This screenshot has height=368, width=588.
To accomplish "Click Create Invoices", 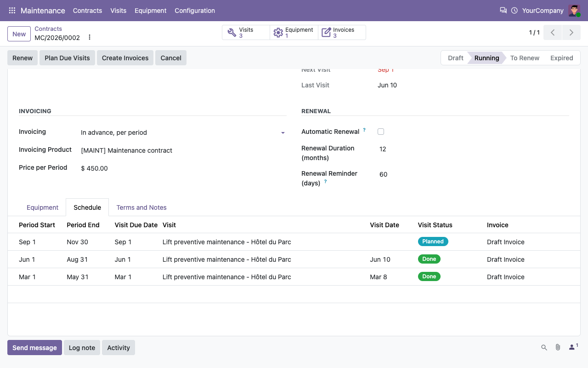I will 125,58.
